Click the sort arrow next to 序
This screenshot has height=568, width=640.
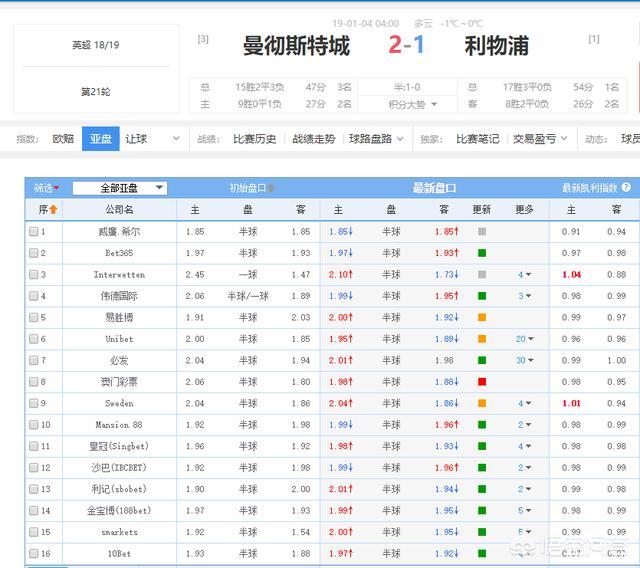[53, 210]
